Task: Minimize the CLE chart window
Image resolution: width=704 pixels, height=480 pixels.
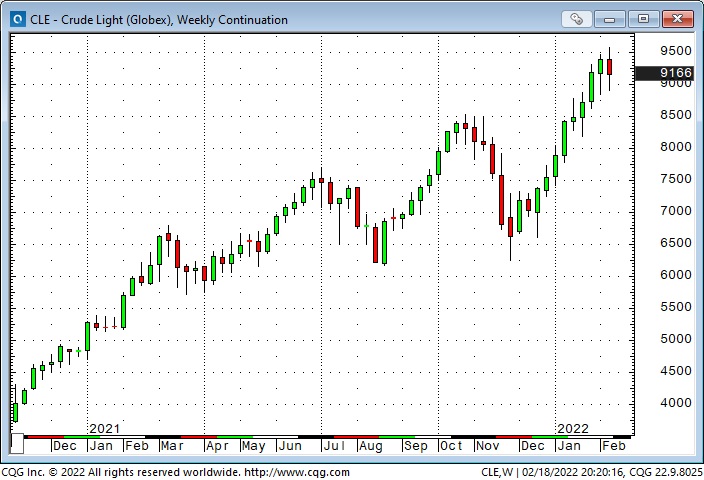Action: coord(609,19)
